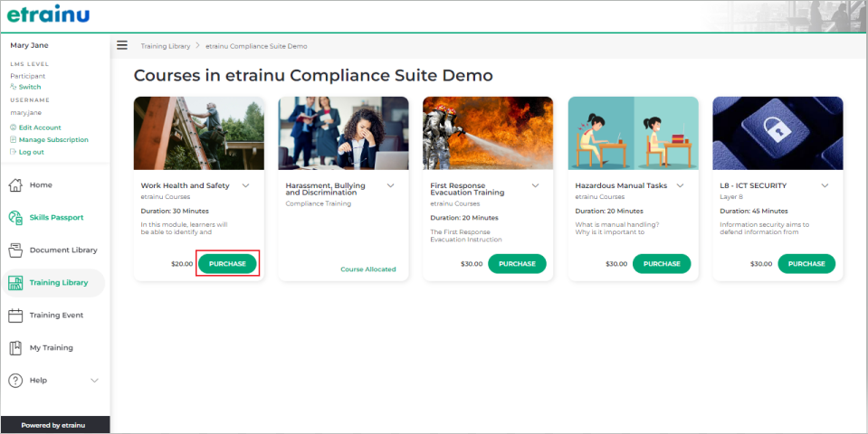
Task: Click the Log out link
Action: point(32,152)
